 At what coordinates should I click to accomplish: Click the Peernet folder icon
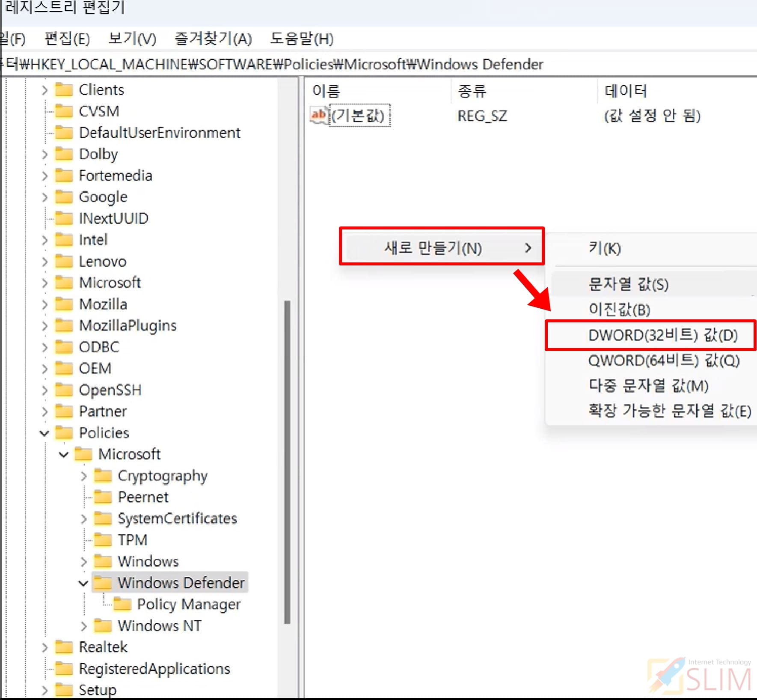pyautogui.click(x=103, y=497)
